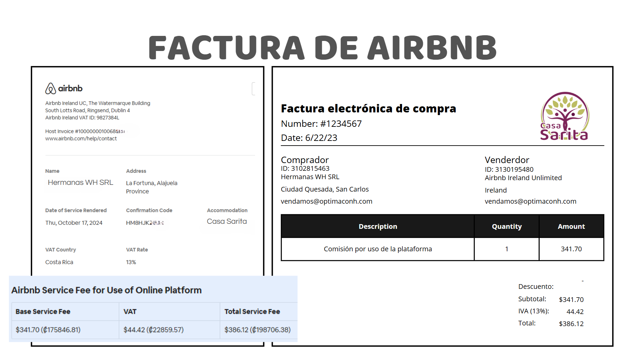This screenshot has width=644, height=362.
Task: Click the Host Invoice number line
Action: pyautogui.click(x=85, y=132)
